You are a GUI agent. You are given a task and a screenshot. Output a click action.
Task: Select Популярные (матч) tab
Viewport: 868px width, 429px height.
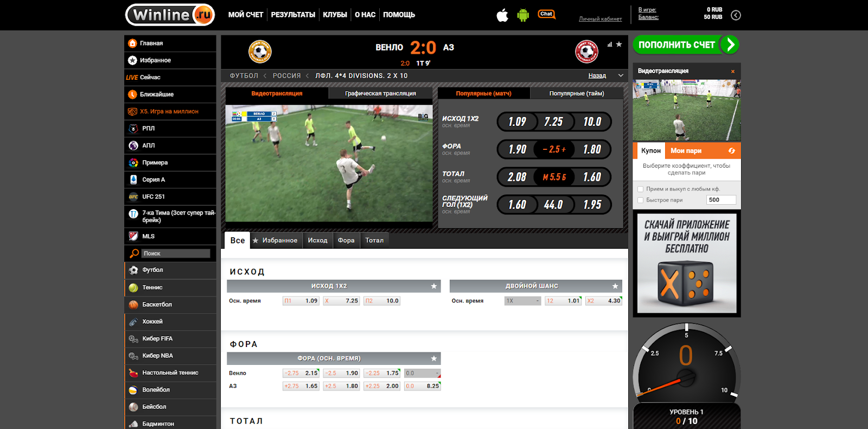483,93
